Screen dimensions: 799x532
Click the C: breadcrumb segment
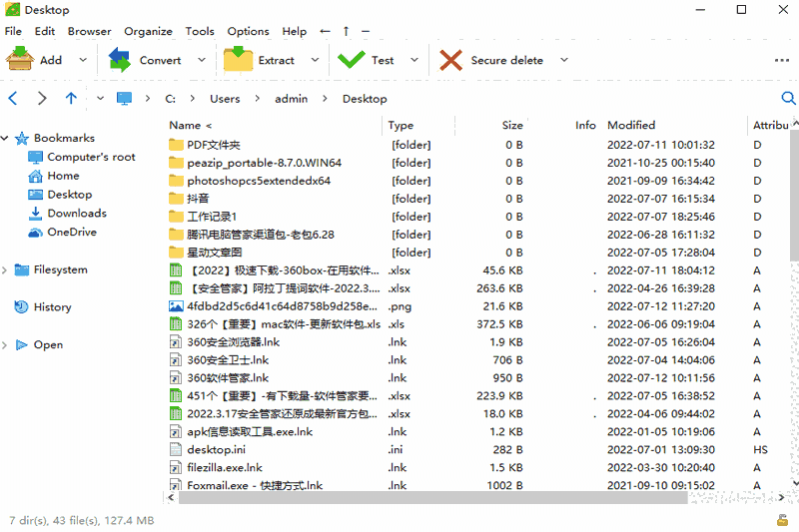(x=170, y=99)
